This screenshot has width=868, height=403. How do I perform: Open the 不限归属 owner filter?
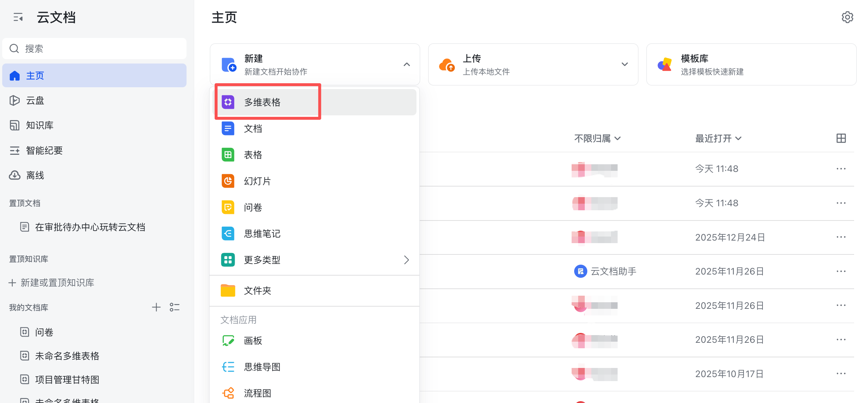click(597, 138)
